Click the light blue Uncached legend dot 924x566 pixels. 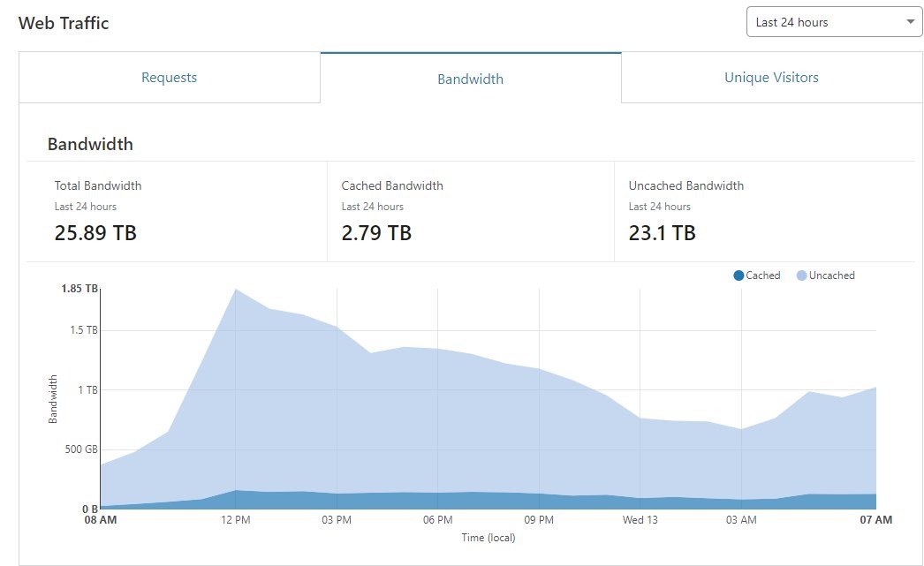tap(801, 275)
